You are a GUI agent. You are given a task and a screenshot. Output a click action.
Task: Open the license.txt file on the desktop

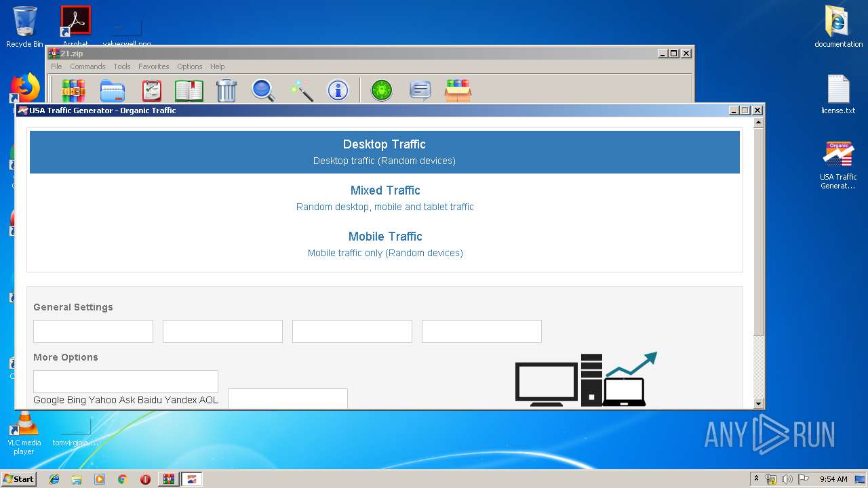[838, 94]
